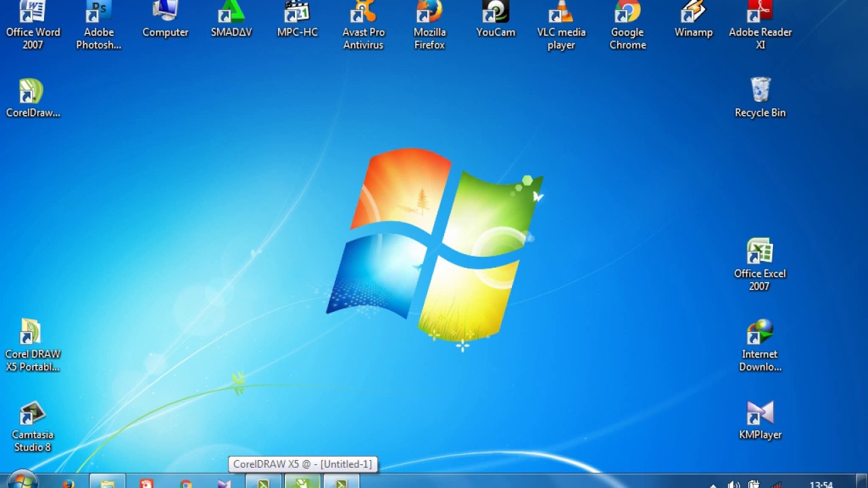Open the Office Word 2007 desktop shortcut

(33, 26)
